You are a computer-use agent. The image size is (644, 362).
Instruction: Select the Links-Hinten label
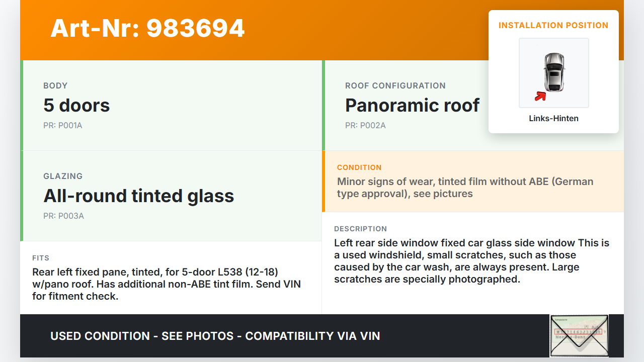click(x=553, y=119)
